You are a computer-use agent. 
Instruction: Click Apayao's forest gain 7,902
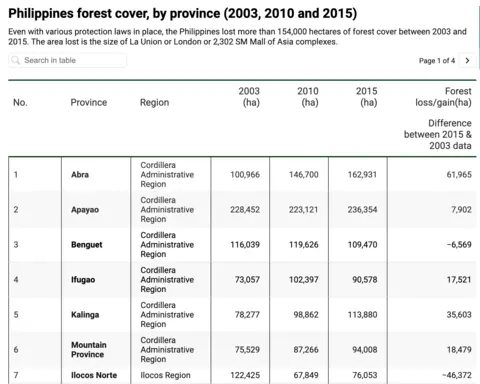click(461, 210)
